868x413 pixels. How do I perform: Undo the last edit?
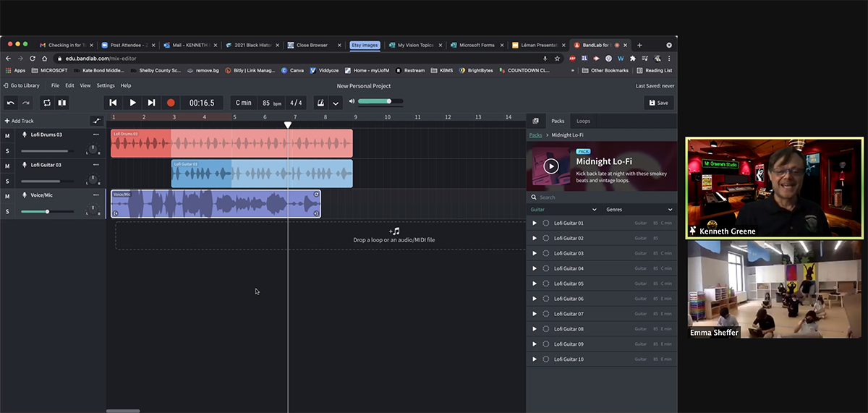click(x=11, y=103)
